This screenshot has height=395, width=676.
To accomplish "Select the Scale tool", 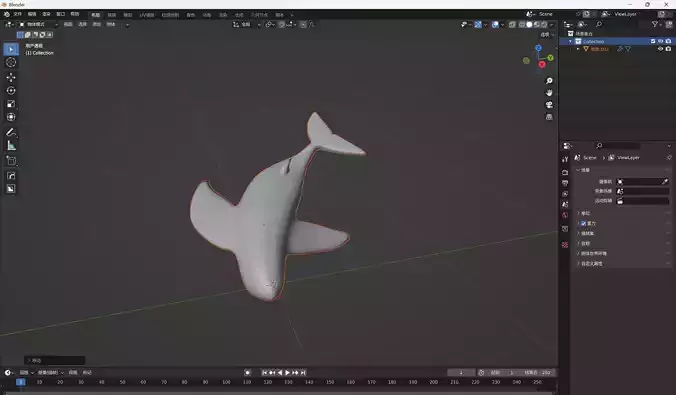I will 11,104.
